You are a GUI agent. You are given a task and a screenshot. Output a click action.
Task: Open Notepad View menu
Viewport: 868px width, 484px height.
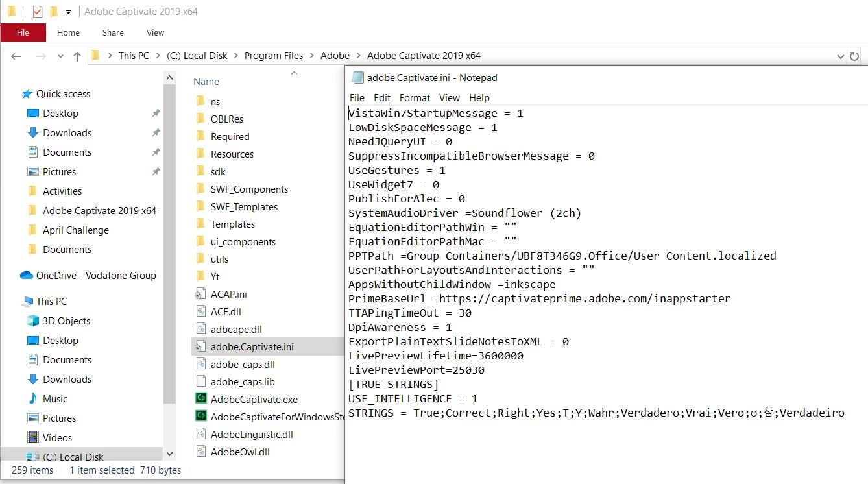pos(450,98)
